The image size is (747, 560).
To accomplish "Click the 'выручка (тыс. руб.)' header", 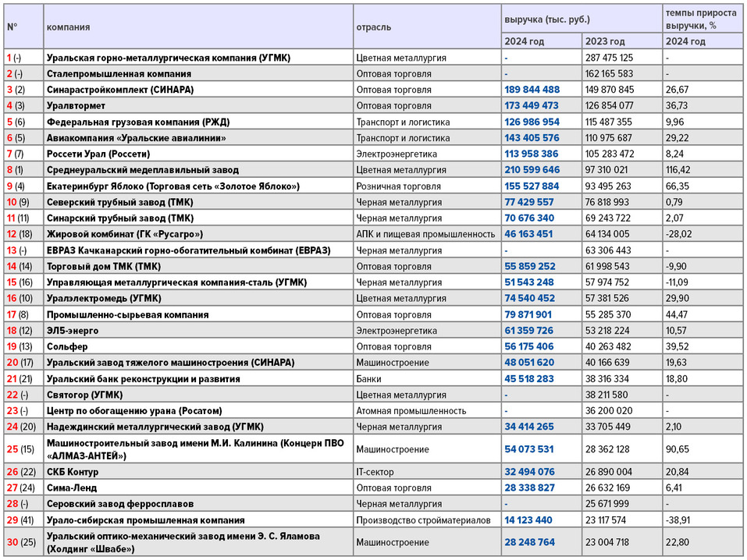I will (546, 19).
